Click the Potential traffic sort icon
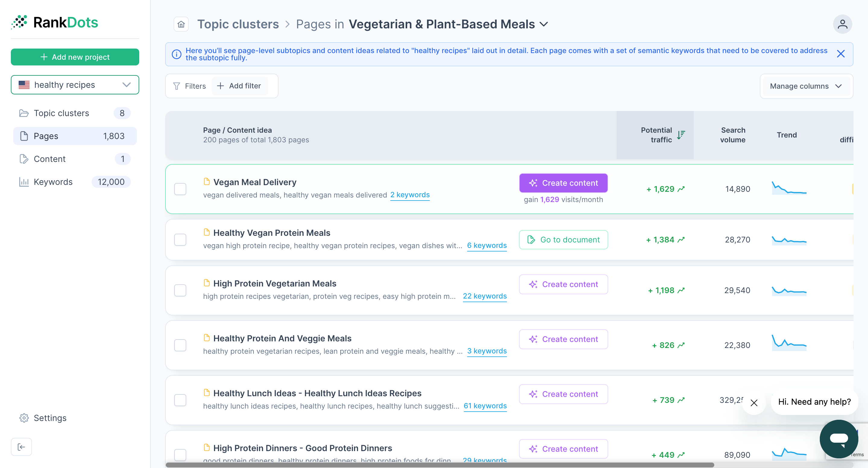The width and height of the screenshot is (868, 468). click(681, 135)
